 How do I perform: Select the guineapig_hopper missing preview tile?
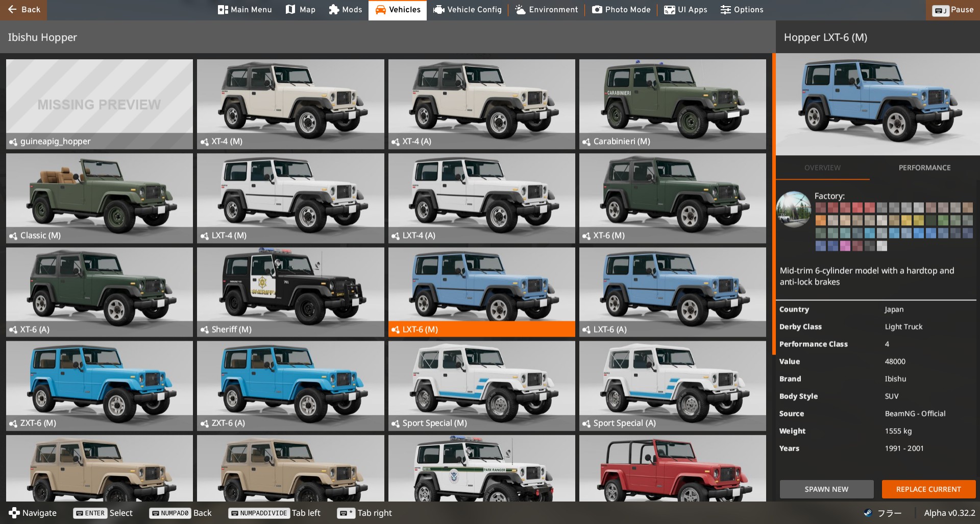(100, 104)
